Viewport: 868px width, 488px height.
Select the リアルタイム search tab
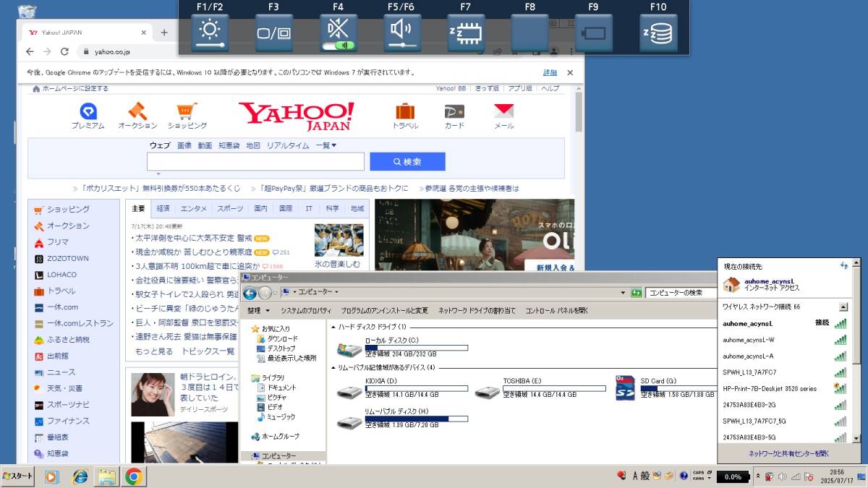[288, 145]
